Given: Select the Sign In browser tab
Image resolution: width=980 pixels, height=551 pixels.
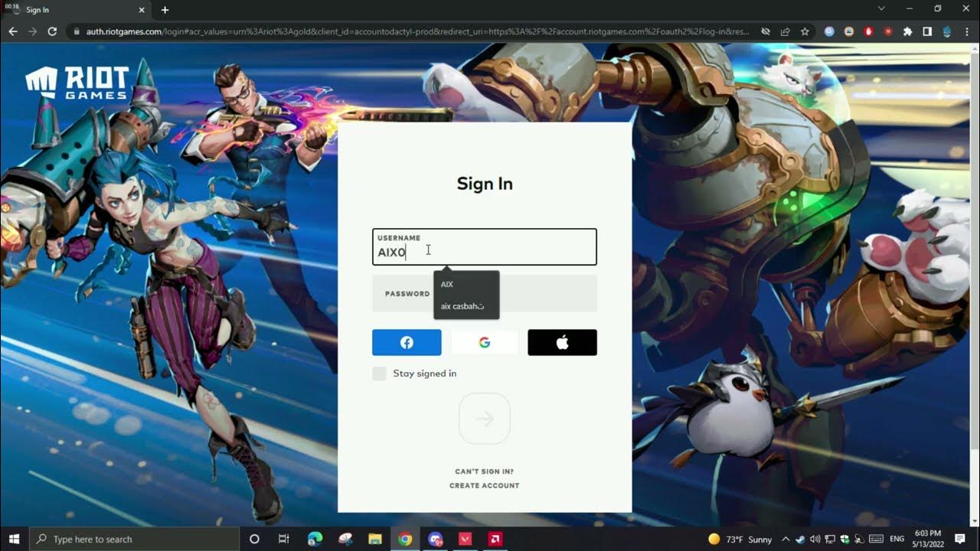Looking at the screenshot, I should [x=77, y=10].
